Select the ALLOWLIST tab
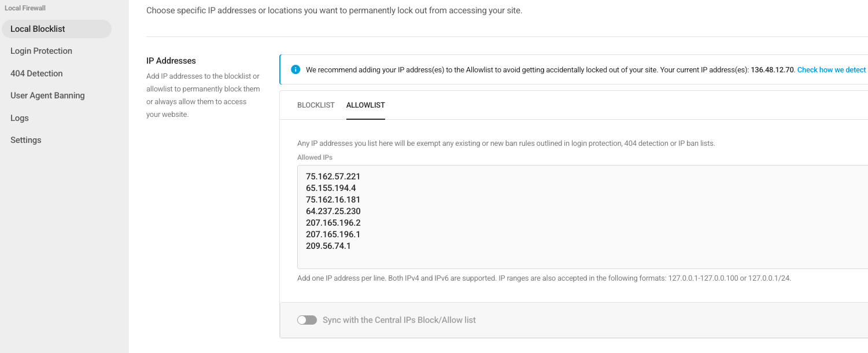This screenshot has width=868, height=353. pyautogui.click(x=365, y=105)
